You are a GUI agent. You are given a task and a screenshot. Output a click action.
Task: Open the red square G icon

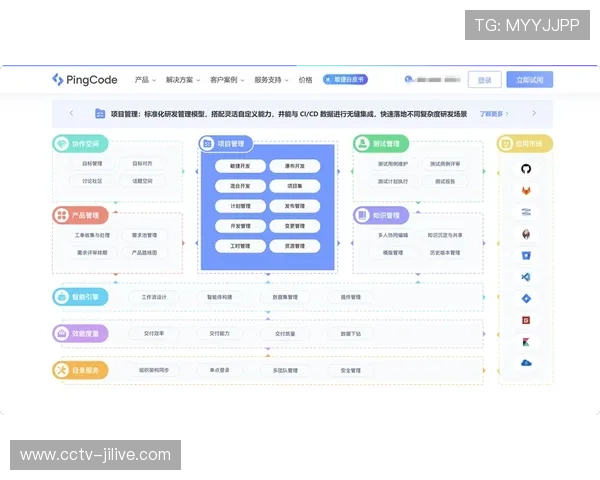pos(526,320)
